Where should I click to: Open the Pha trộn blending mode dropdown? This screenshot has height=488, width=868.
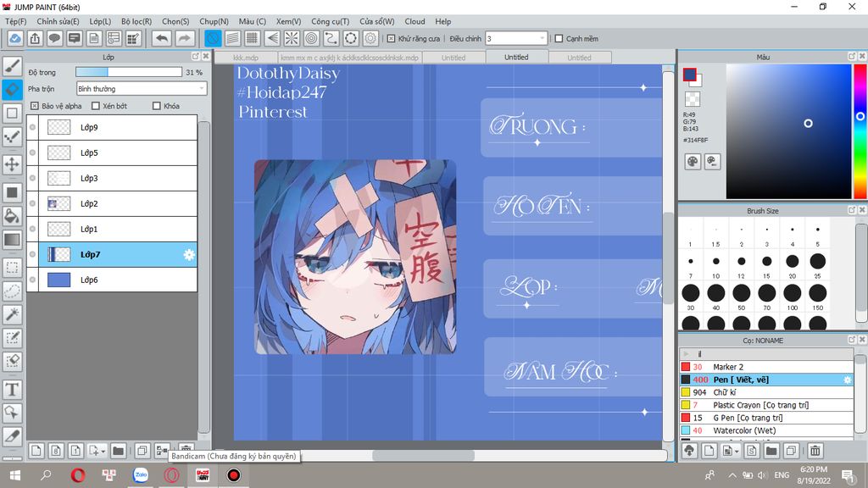pyautogui.click(x=142, y=88)
